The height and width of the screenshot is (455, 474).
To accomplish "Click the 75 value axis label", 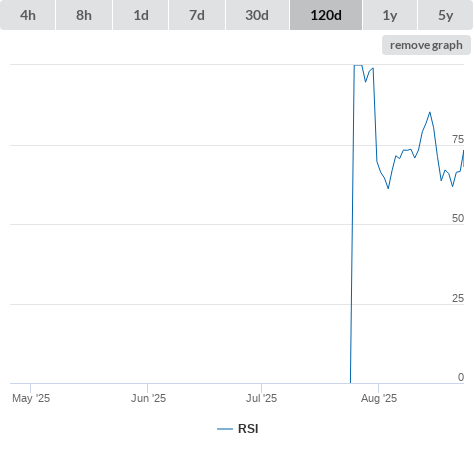I will click(458, 139).
